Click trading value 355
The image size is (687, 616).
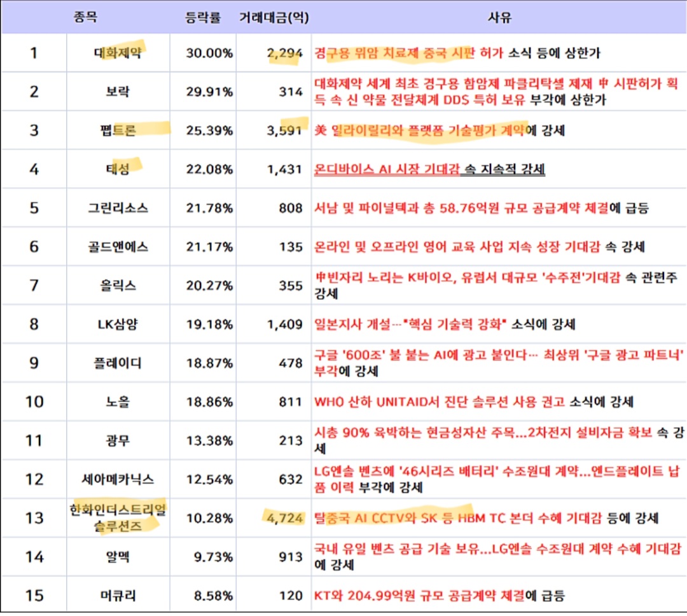tap(291, 286)
